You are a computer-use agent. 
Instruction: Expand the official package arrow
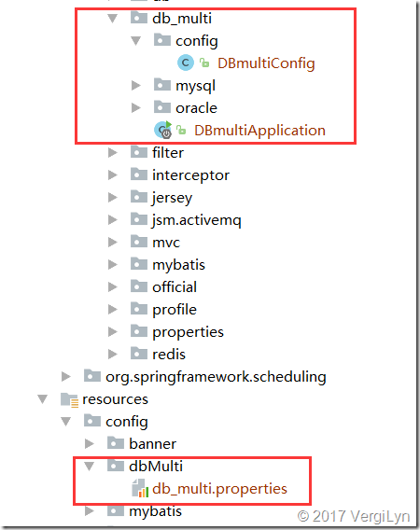(113, 287)
